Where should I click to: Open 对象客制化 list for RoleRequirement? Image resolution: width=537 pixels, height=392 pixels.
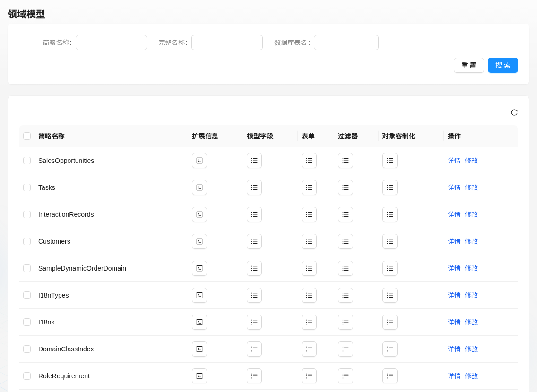tap(390, 376)
